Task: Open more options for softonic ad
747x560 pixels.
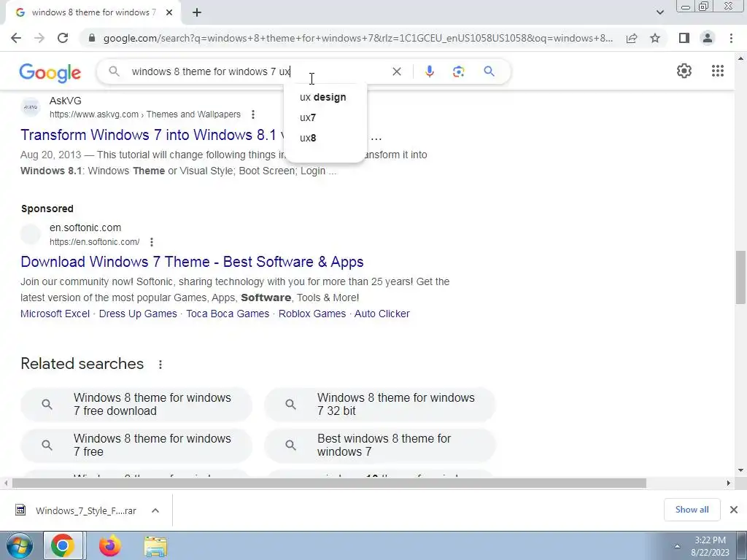Action: tap(152, 242)
